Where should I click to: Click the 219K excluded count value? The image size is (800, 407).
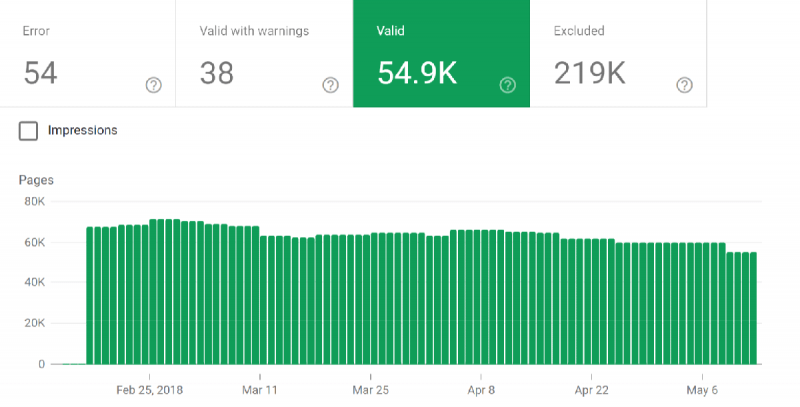(x=589, y=73)
